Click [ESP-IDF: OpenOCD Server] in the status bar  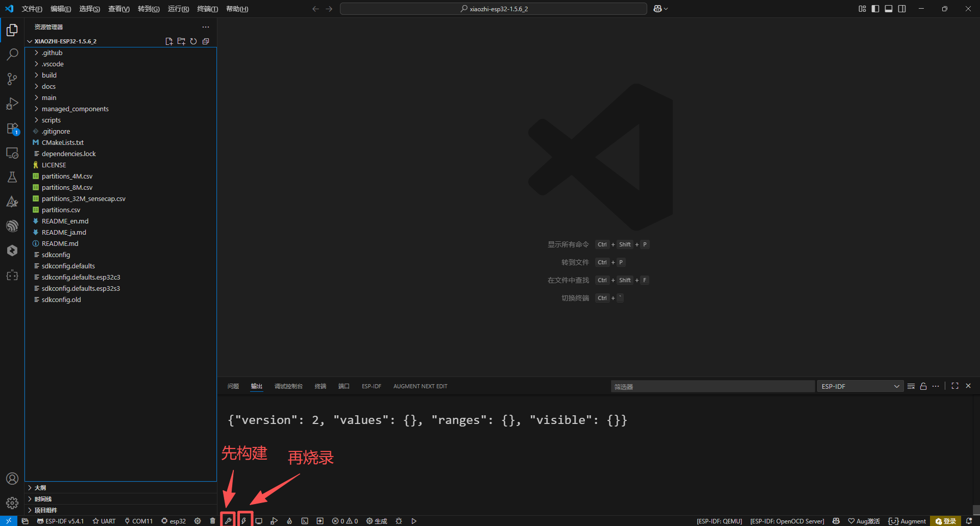tap(787, 521)
